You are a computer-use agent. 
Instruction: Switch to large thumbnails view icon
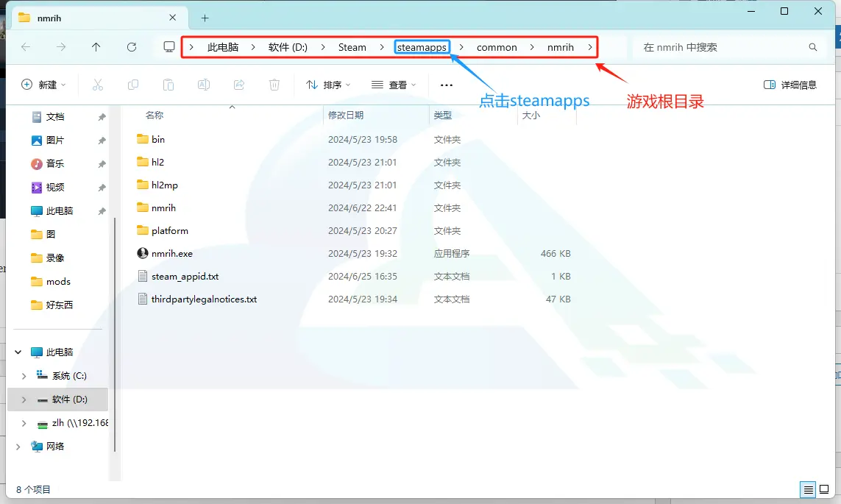[824, 489]
